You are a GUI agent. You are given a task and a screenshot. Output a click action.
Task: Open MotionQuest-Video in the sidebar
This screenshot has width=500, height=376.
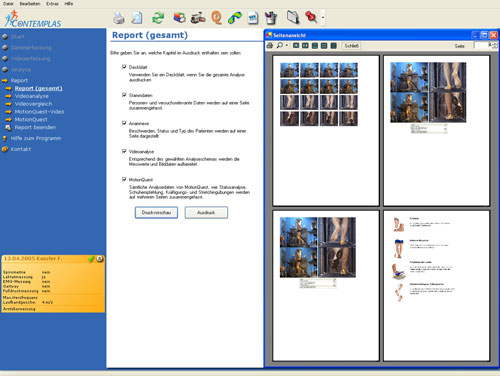coord(39,112)
